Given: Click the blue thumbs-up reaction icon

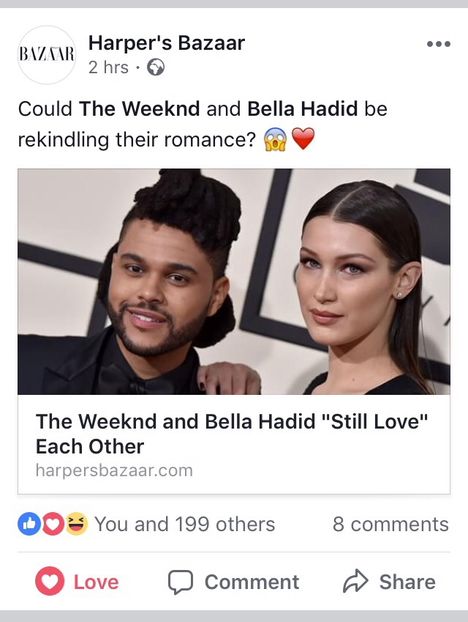Looking at the screenshot, I should pos(28,524).
